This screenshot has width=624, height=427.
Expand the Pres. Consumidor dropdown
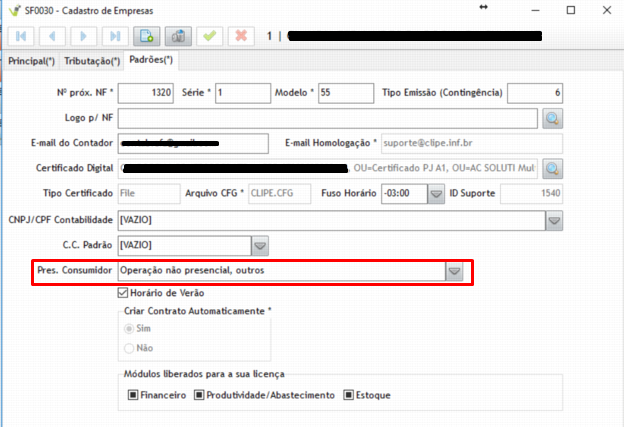tap(454, 271)
